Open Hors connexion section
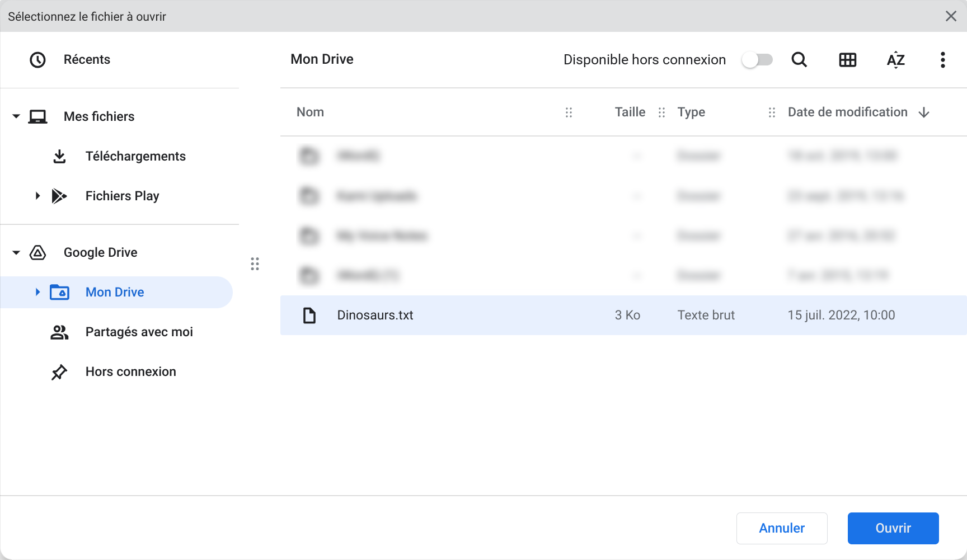The image size is (967, 560). [131, 371]
